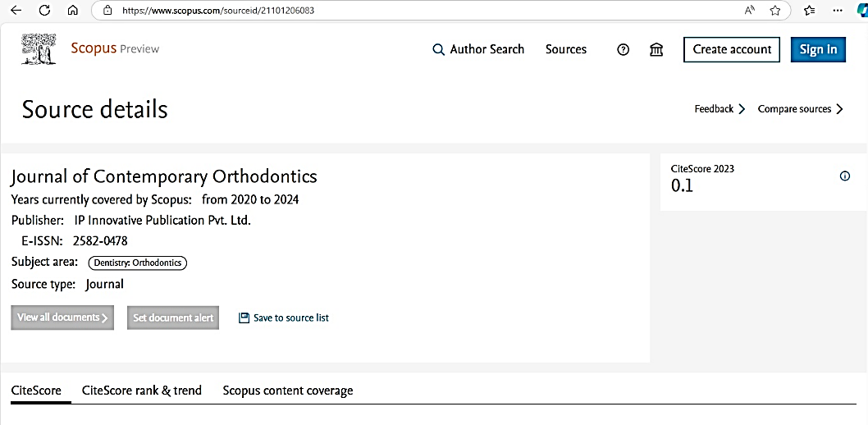Open the browser home page icon
This screenshot has height=425, width=868.
72,10
